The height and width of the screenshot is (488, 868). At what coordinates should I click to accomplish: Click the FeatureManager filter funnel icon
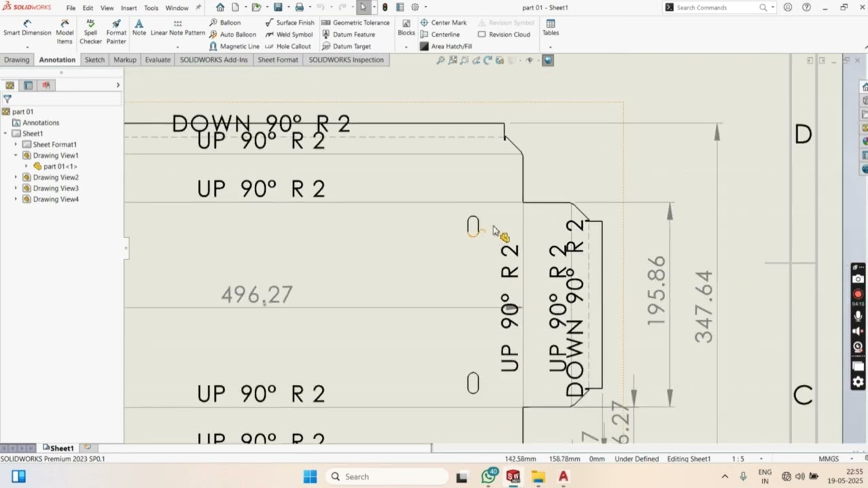7,99
